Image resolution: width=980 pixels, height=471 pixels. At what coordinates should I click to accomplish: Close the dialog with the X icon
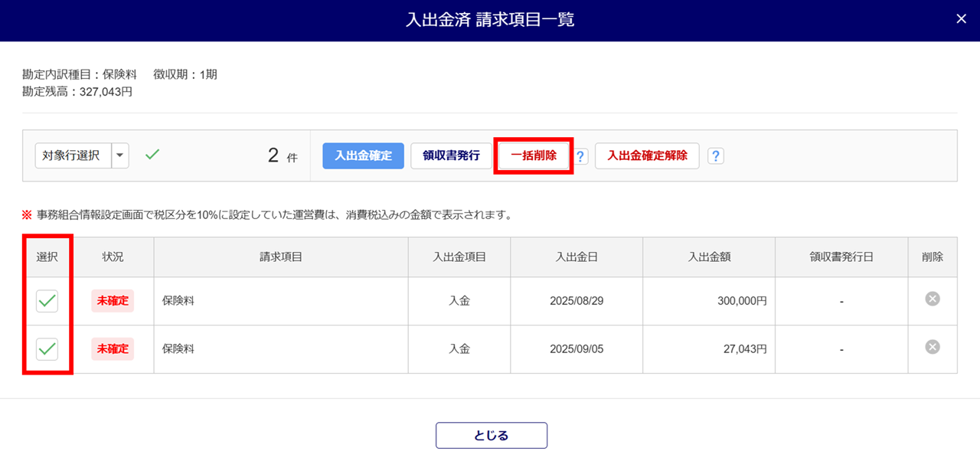pyautogui.click(x=962, y=19)
